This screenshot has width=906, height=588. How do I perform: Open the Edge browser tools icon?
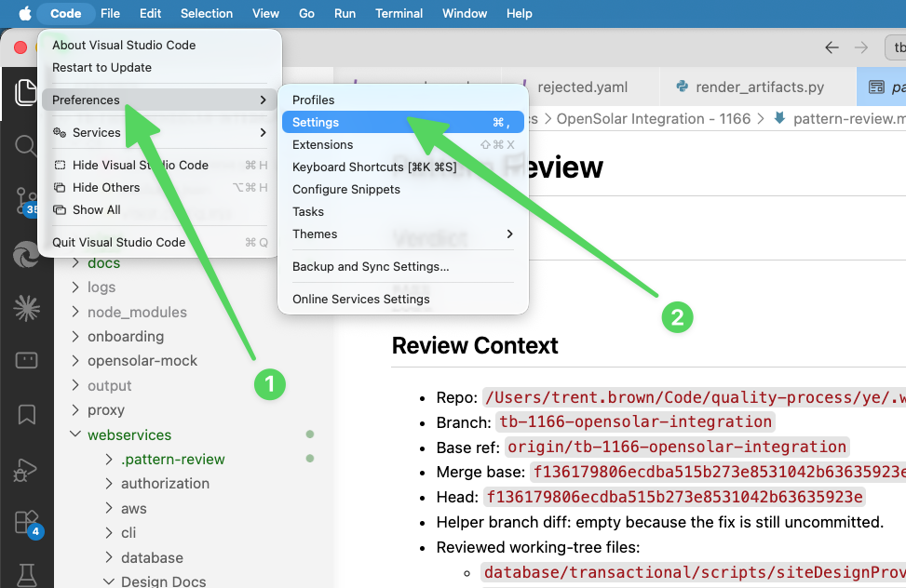click(x=27, y=254)
